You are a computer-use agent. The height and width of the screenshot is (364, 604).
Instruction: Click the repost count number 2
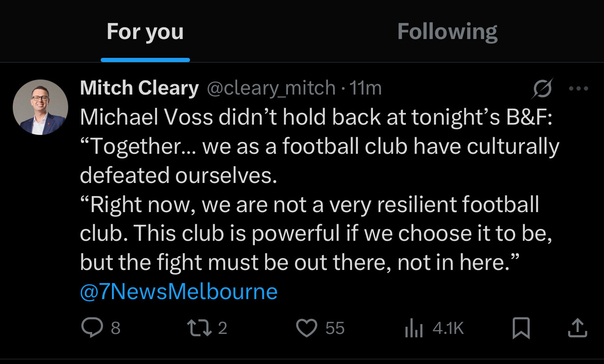pos(223,328)
